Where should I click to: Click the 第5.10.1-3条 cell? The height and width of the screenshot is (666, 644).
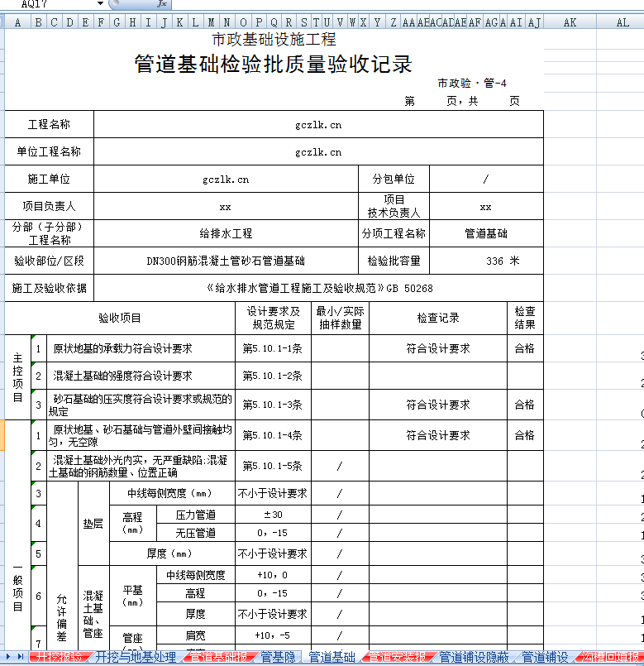273,405
